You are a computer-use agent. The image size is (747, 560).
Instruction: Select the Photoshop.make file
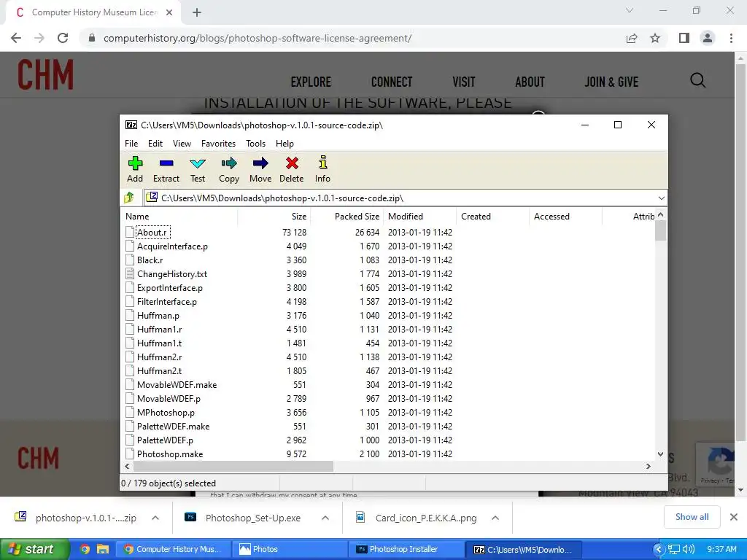tap(169, 454)
